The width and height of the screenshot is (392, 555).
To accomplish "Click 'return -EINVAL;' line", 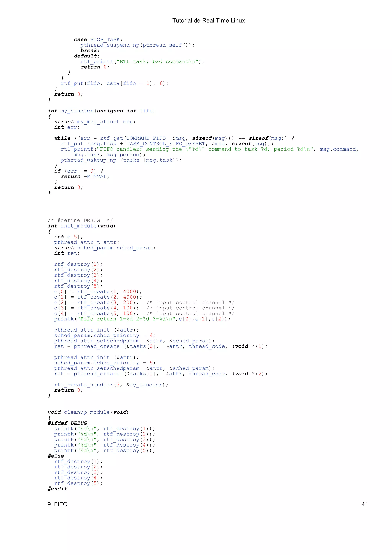I will 85,177.
